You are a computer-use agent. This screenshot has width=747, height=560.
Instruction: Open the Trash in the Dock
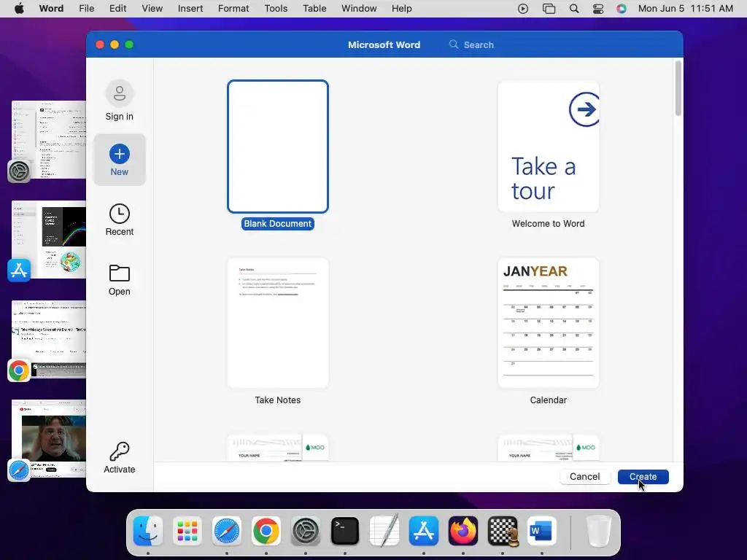599,531
